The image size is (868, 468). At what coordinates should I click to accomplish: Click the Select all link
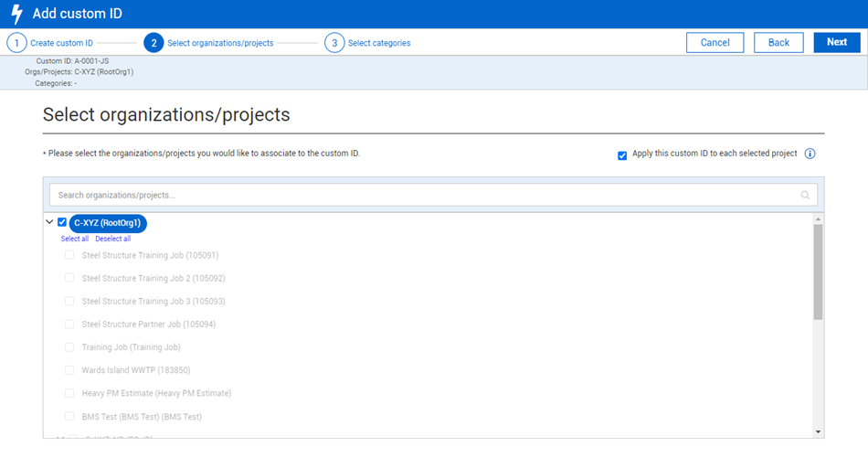point(75,239)
